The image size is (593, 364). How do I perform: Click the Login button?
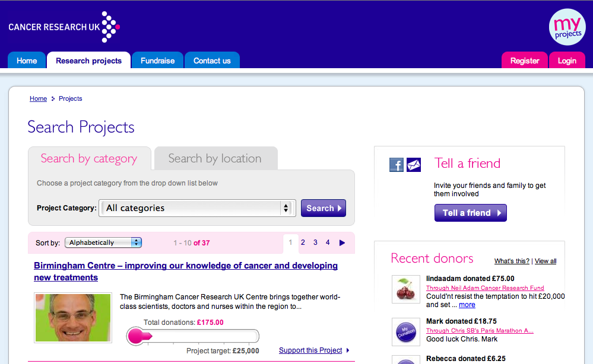pyautogui.click(x=567, y=60)
